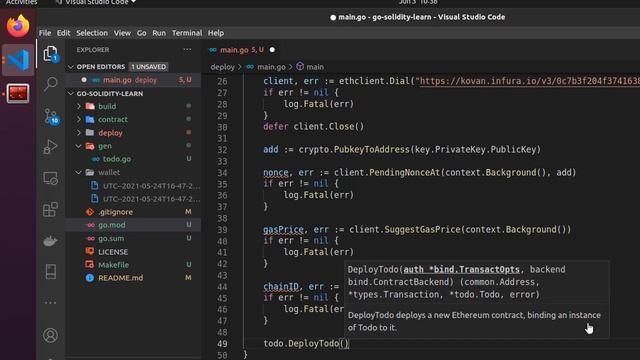
Task: Click Activities in the top bar
Action: pyautogui.click(x=21, y=2)
